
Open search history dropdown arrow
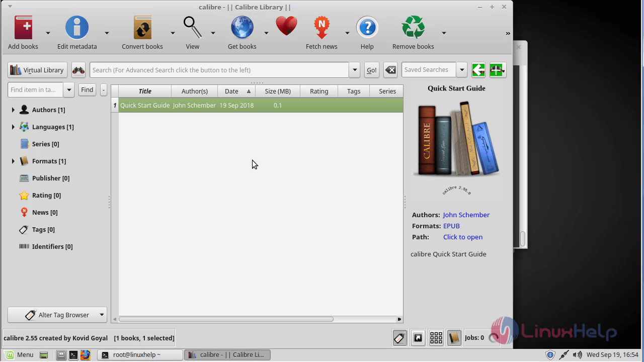355,70
